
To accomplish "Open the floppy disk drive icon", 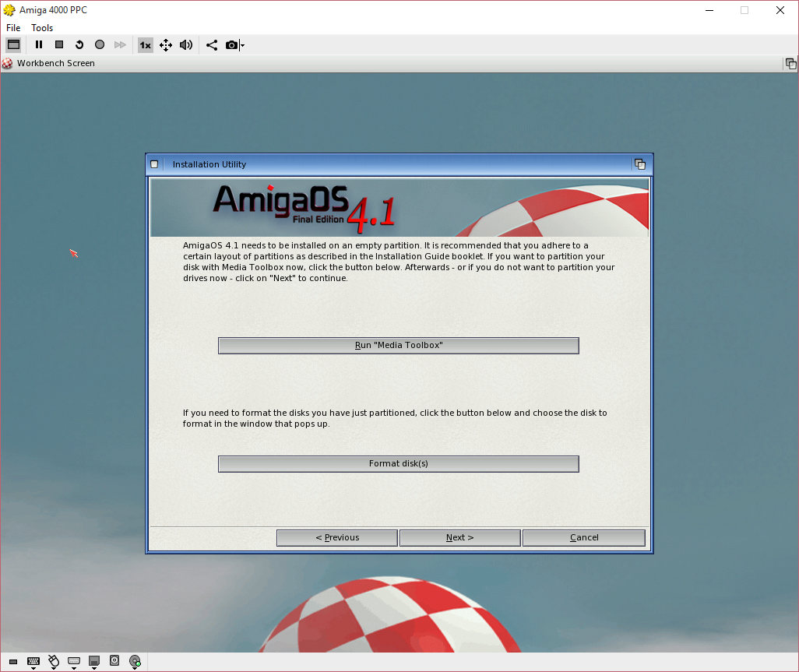I will tap(93, 662).
